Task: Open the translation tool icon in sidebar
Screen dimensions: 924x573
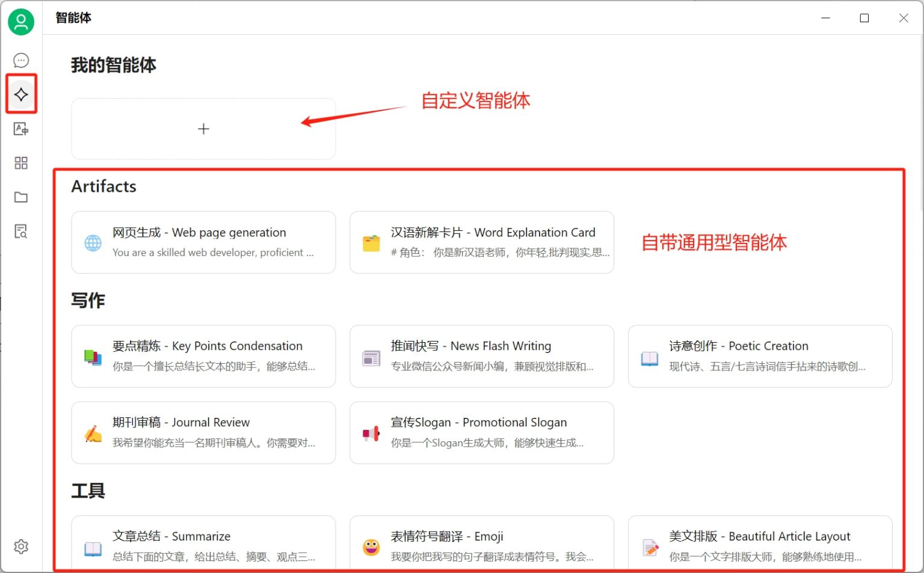Action: [21, 129]
